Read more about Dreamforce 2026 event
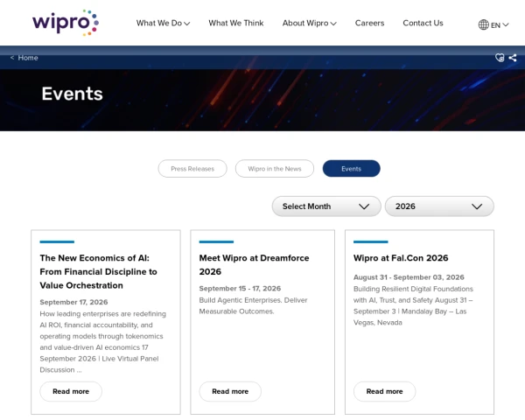Screen dimensions: 525x420 pyautogui.click(x=230, y=391)
